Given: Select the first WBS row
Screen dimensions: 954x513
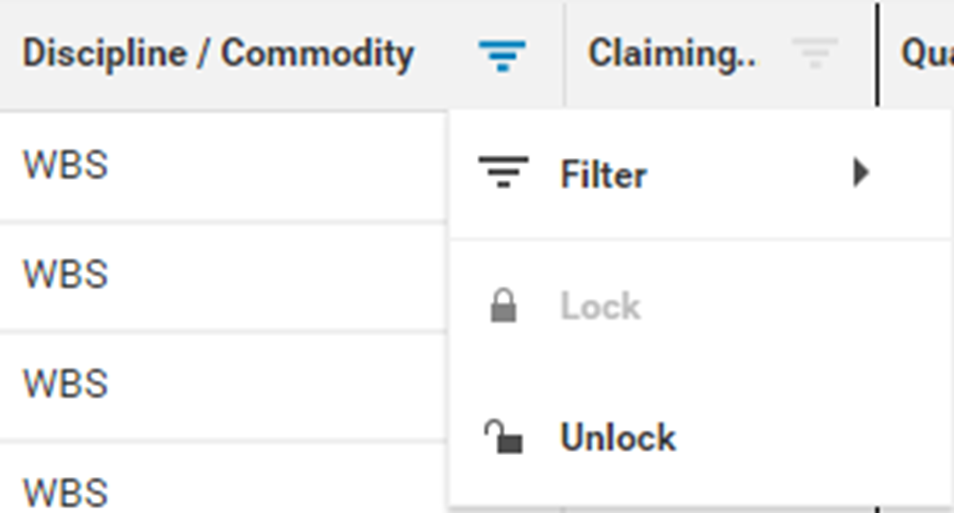Looking at the screenshot, I should [x=66, y=165].
